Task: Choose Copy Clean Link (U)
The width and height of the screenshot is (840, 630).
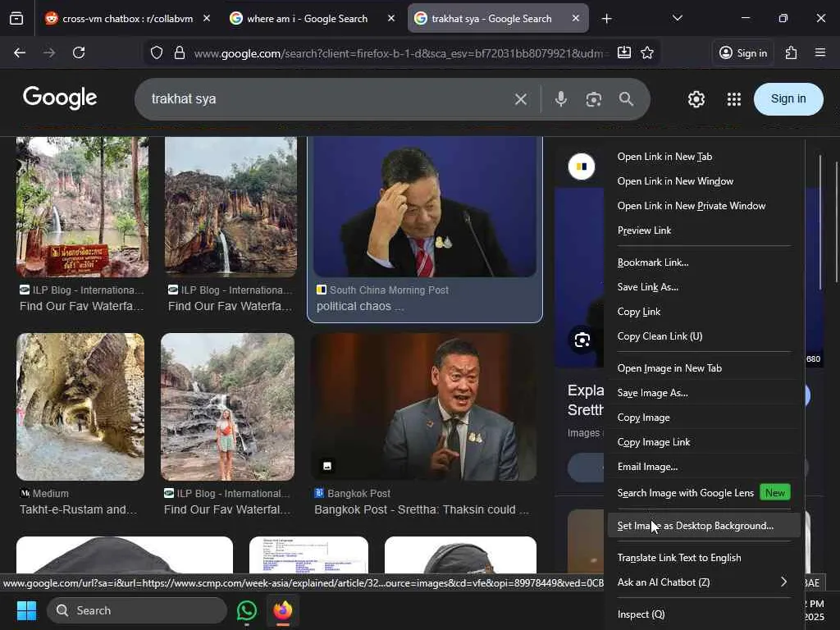Action: 702,336
